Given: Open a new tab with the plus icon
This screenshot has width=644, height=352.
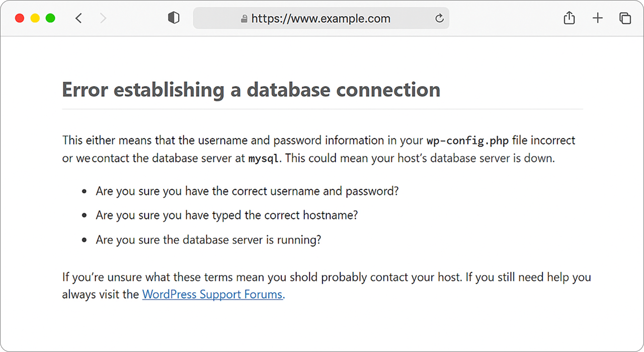Looking at the screenshot, I should click(x=597, y=19).
